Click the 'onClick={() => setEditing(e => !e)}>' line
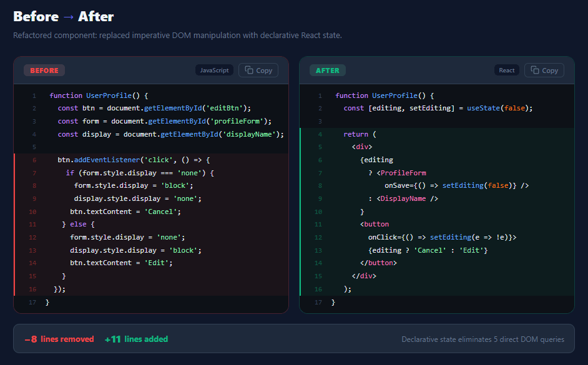The height and width of the screenshot is (365, 588). point(437,238)
